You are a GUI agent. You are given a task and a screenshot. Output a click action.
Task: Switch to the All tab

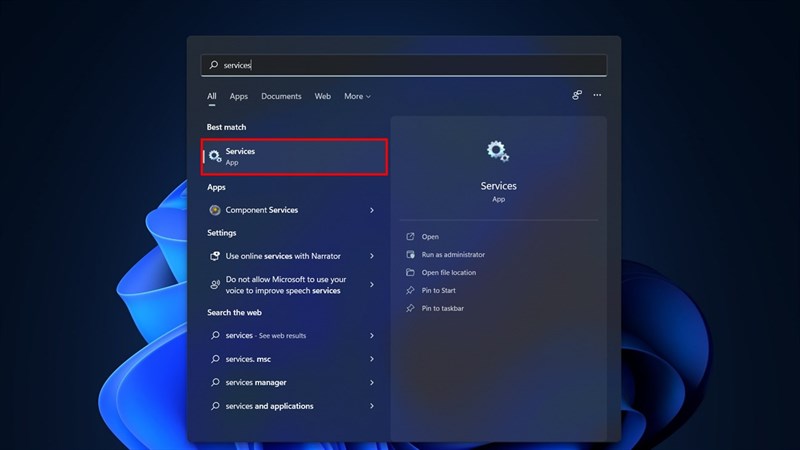click(x=212, y=96)
